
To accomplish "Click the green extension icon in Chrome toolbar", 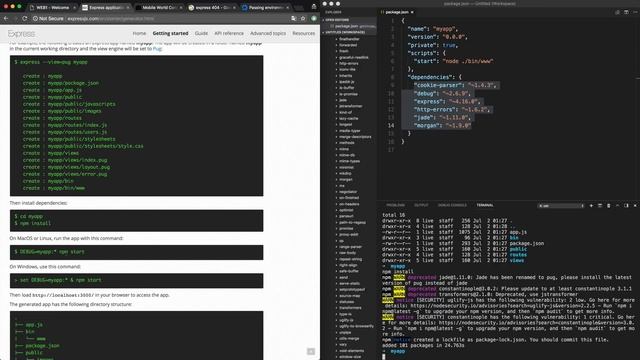I will [x=314, y=18].
